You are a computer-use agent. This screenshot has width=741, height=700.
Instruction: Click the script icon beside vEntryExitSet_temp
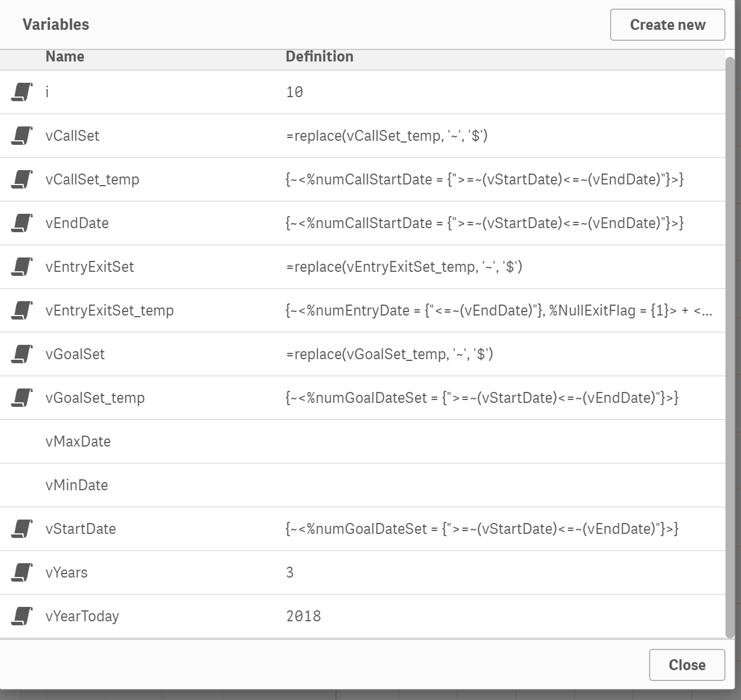pyautogui.click(x=21, y=310)
